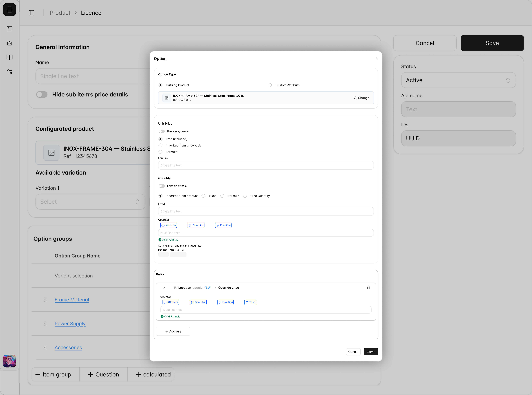
Task: Insert Function in the Quantity operator bar
Action: tap(223, 225)
